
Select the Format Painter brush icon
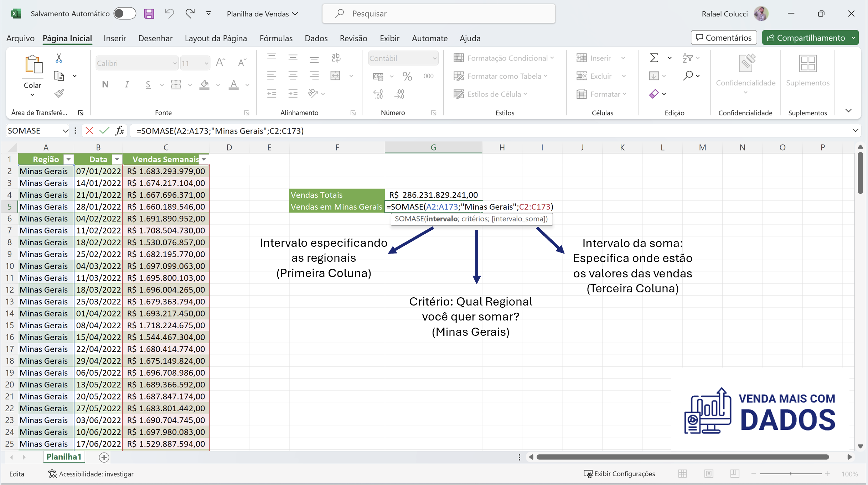coord(59,93)
